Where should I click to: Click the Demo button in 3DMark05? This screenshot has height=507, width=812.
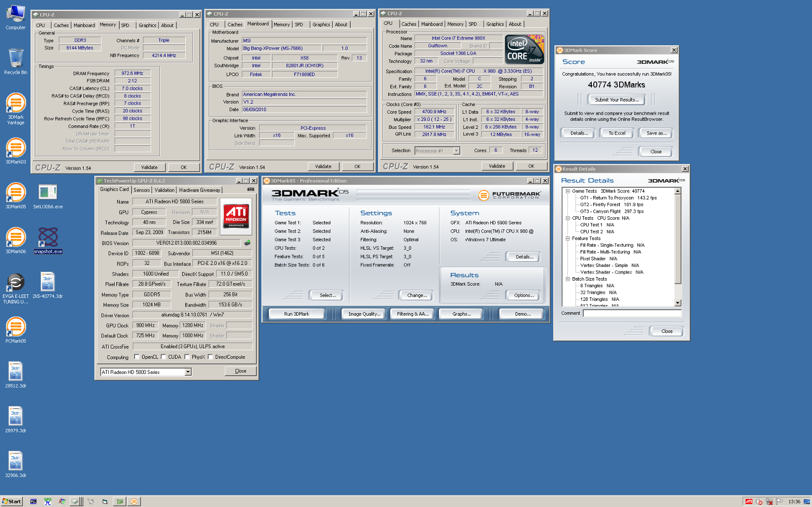[523, 314]
